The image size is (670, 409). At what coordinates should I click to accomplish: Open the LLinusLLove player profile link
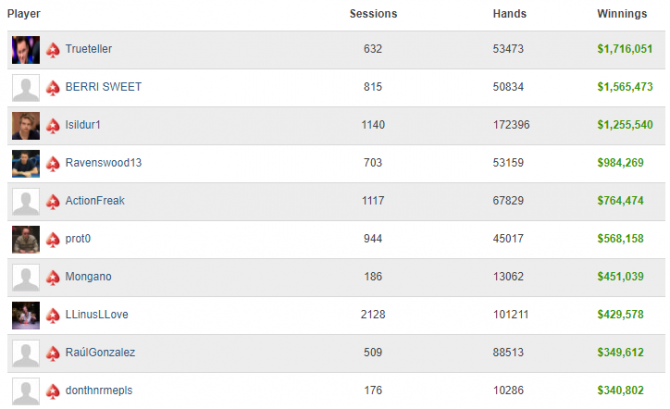coord(97,314)
